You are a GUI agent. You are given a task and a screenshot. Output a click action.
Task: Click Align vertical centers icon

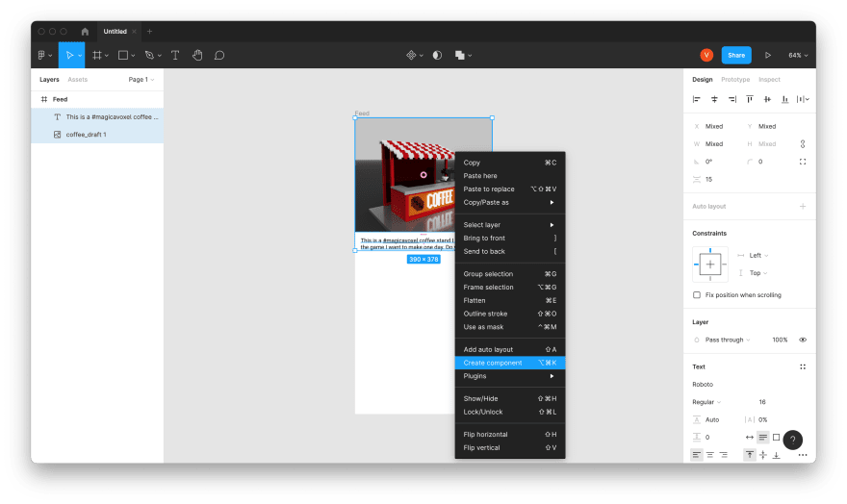point(767,99)
